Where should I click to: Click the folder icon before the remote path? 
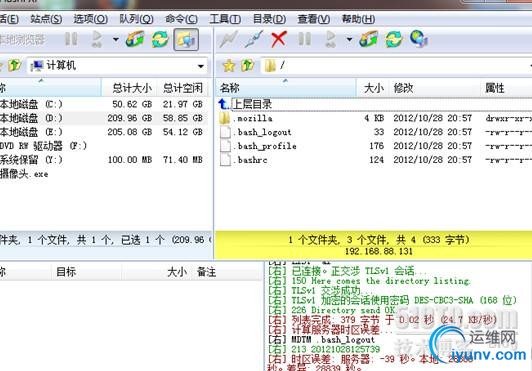pos(270,66)
